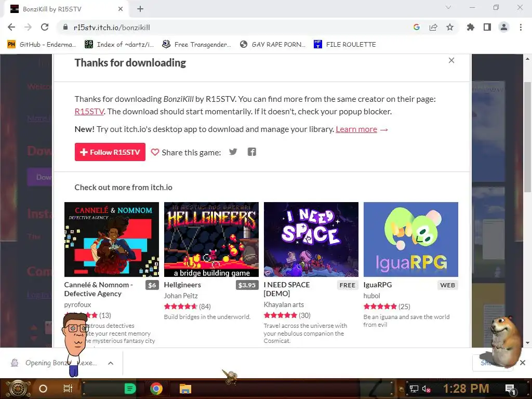
Task: Open the I NEED SPACE [DEMO] title
Action: [287, 289]
